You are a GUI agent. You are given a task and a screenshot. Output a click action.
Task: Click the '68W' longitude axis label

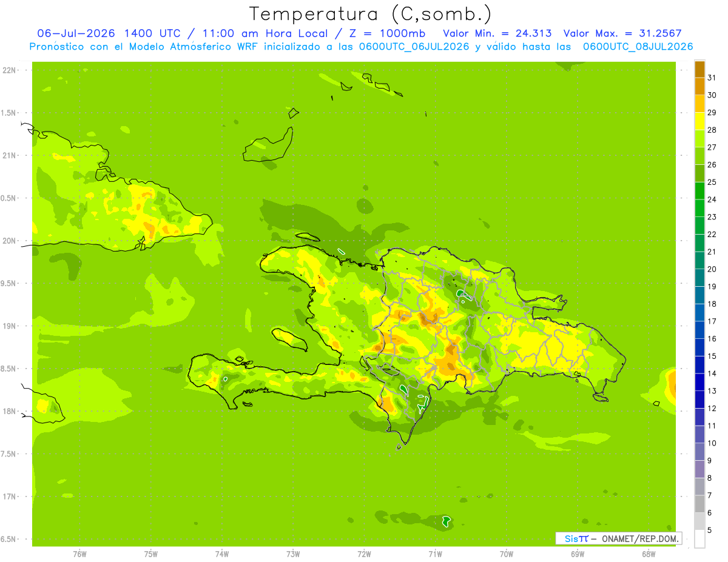pos(649,554)
